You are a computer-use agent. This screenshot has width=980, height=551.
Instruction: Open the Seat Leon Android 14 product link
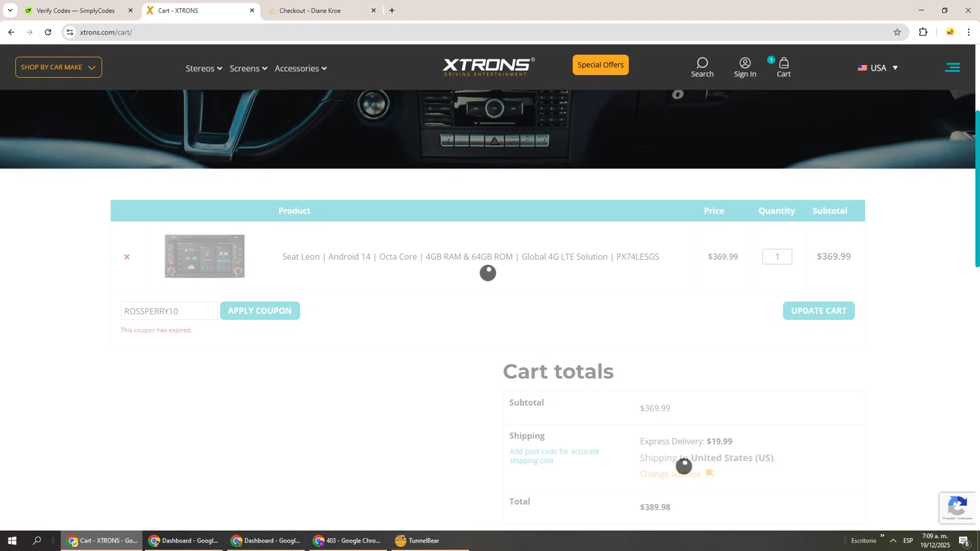coord(470,257)
